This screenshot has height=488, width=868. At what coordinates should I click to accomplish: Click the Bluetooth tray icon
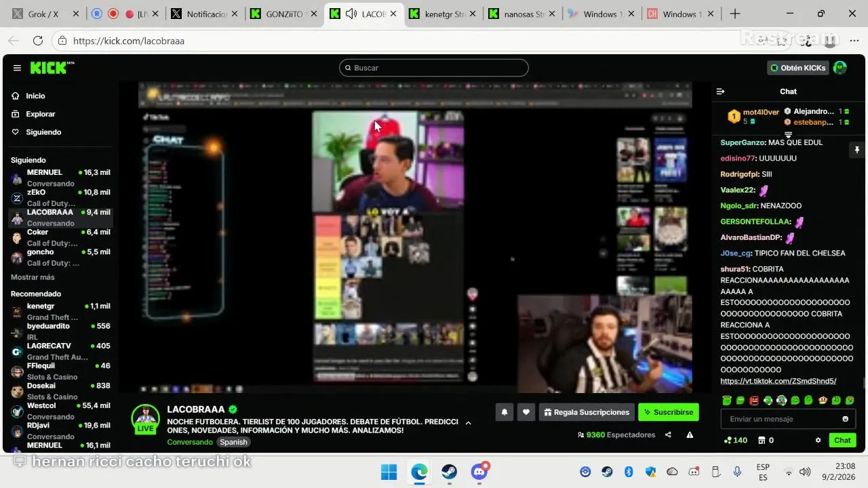(x=629, y=472)
